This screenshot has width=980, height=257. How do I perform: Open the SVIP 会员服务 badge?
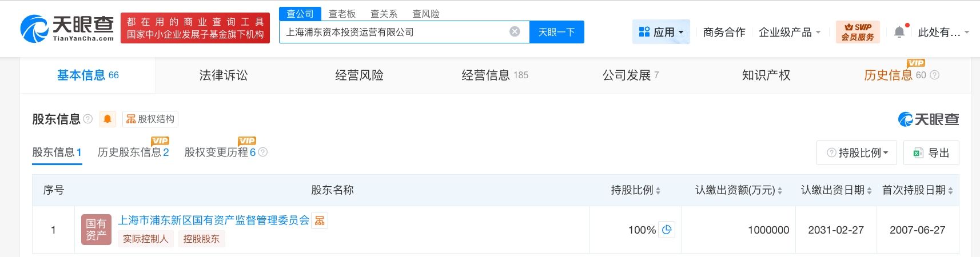coord(857,32)
